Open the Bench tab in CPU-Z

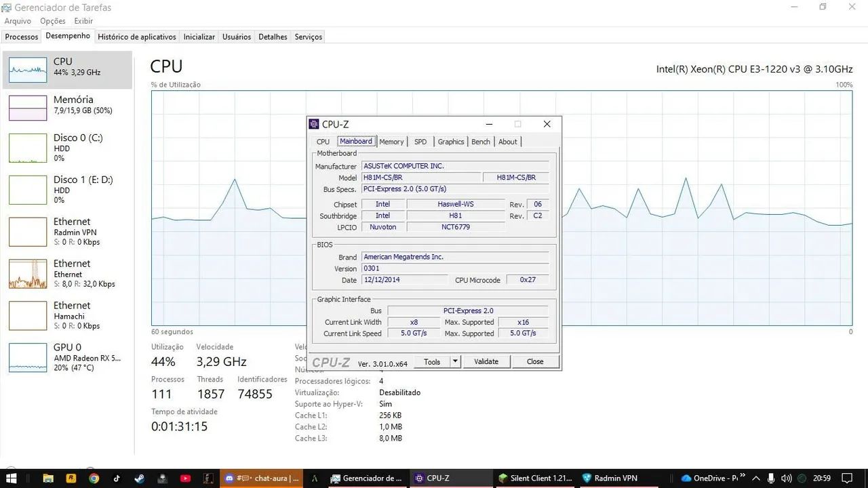481,142
